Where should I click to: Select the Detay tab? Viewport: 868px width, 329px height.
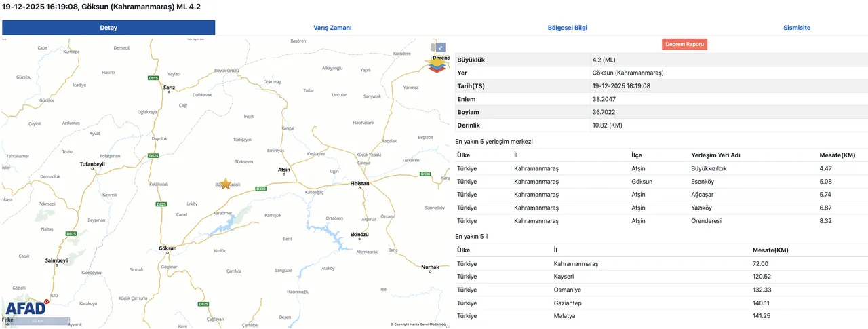(108, 28)
